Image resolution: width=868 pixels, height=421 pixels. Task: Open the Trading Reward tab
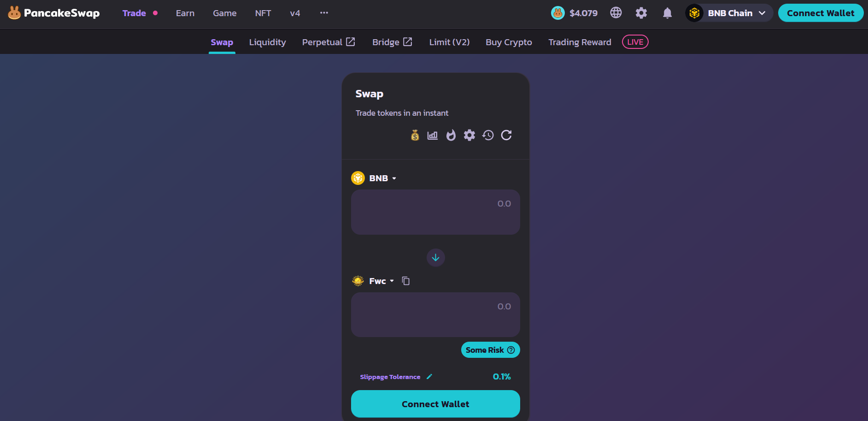(580, 42)
